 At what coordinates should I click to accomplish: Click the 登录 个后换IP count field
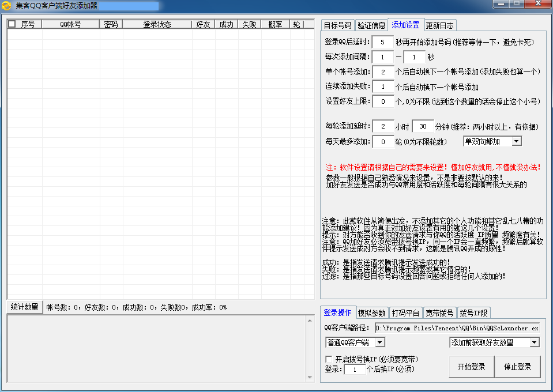355,370
